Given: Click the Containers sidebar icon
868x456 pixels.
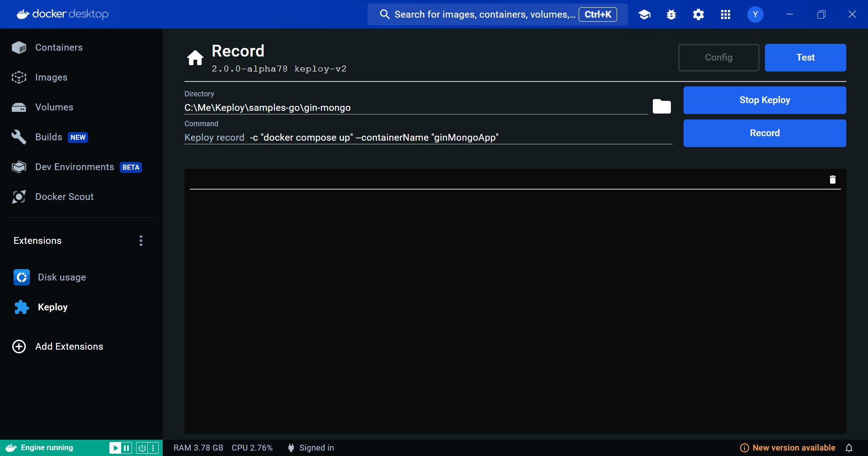Looking at the screenshot, I should point(19,47).
